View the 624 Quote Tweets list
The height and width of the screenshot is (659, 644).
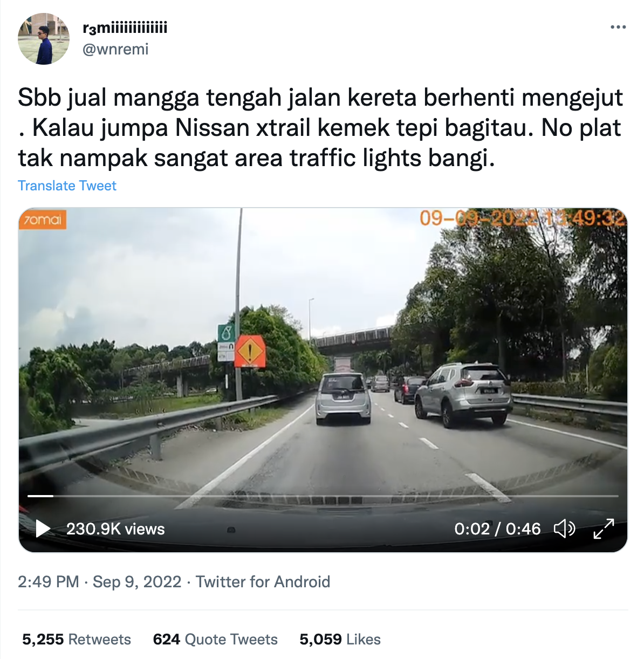(x=215, y=639)
